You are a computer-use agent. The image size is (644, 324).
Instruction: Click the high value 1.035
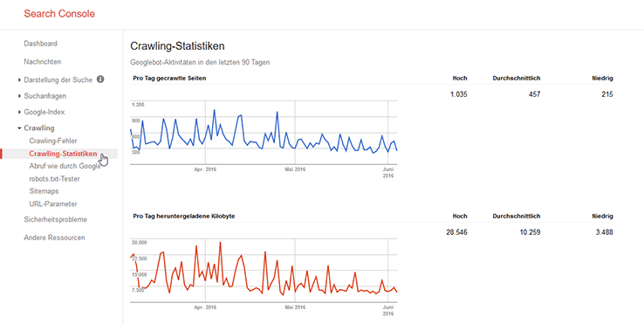pyautogui.click(x=459, y=94)
